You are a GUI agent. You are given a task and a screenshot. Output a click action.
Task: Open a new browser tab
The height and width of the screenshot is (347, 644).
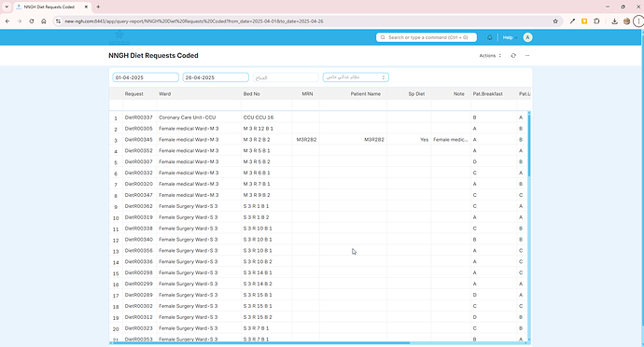pyautogui.click(x=98, y=7)
